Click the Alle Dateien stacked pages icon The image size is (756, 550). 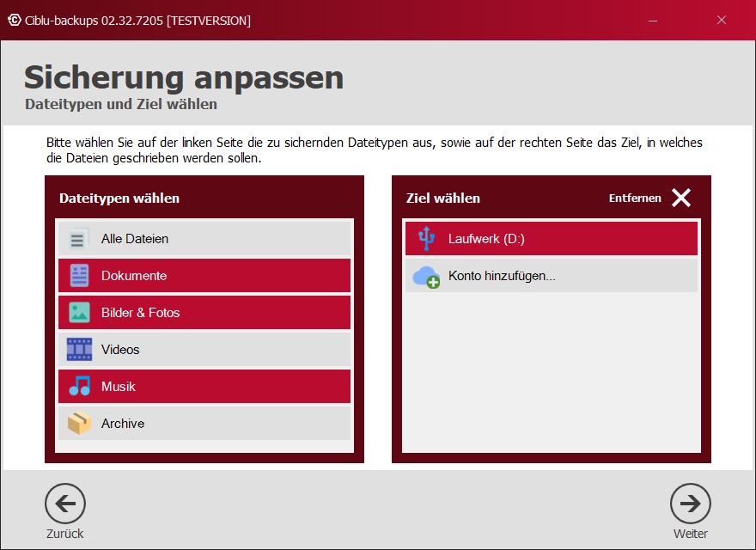78,239
